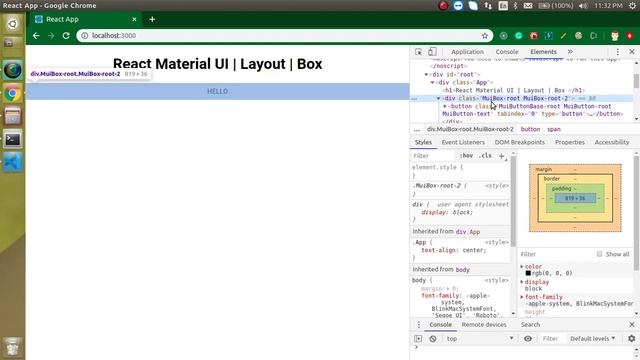Open the system volume indicator
This screenshot has width=640, height=360.
(x=583, y=6)
